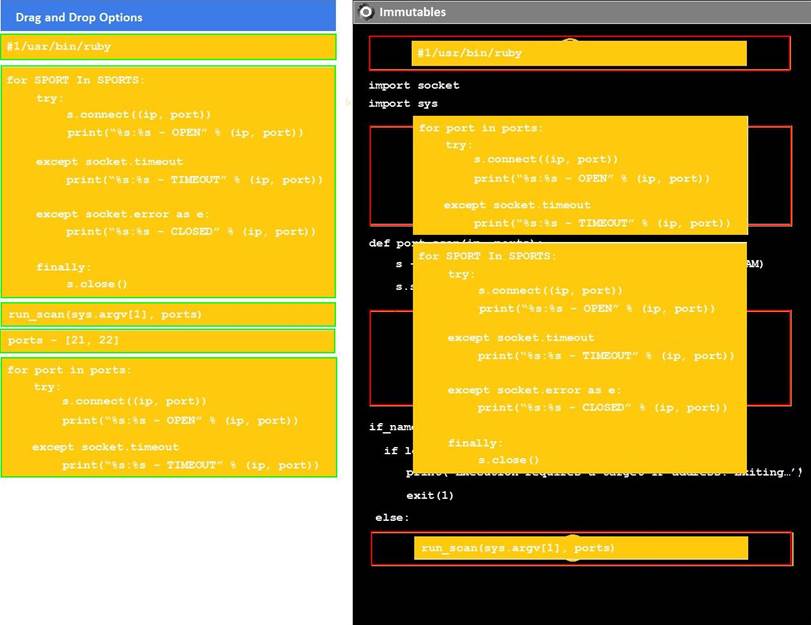Click the 'import socket' code line
811x625 pixels.
click(x=413, y=85)
